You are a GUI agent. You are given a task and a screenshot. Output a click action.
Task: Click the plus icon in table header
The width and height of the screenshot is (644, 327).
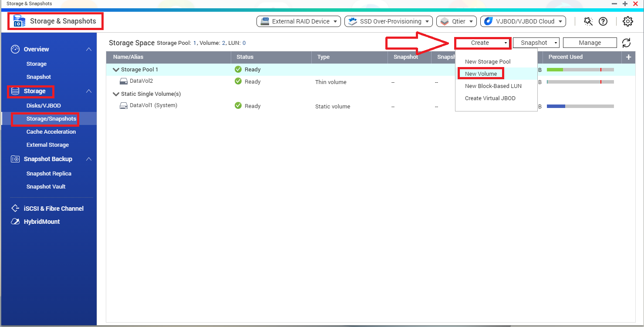pos(628,57)
